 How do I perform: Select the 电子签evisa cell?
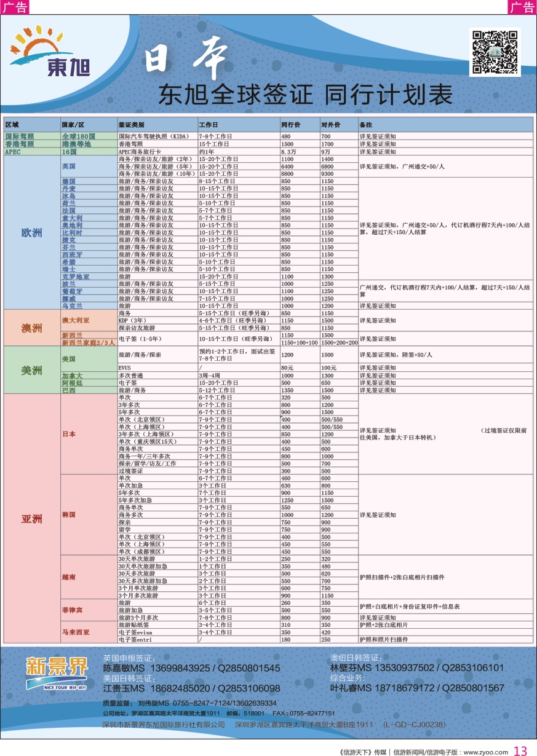click(157, 632)
